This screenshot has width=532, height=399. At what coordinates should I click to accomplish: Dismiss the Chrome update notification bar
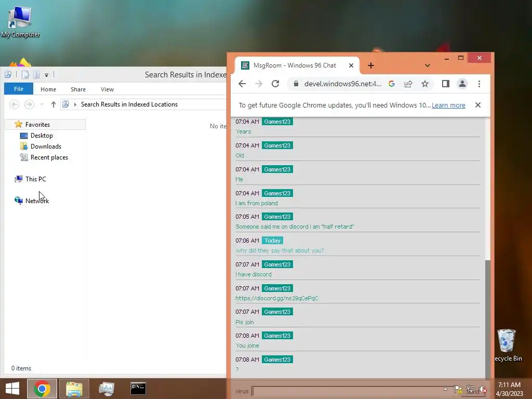click(478, 105)
